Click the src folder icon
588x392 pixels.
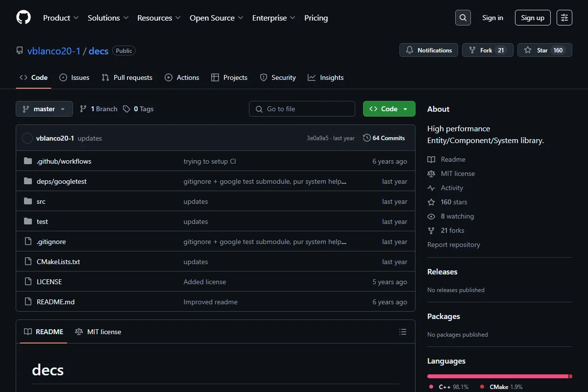point(28,201)
